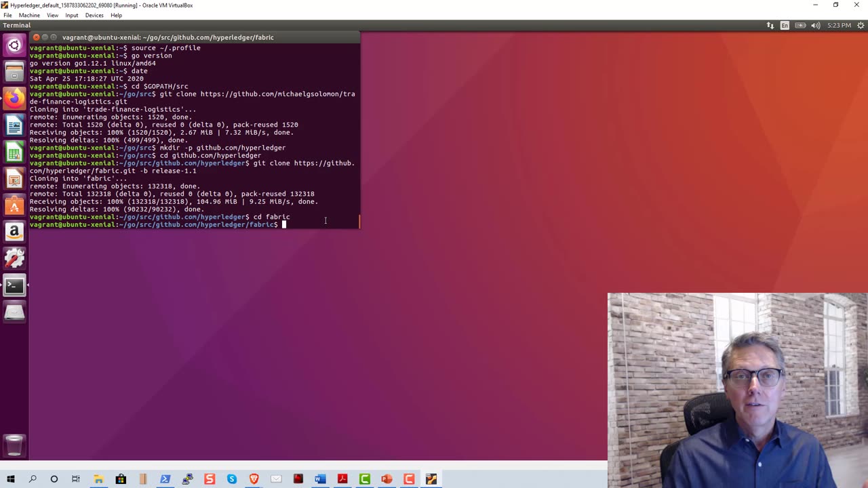868x488 pixels.
Task: Click terminal prompt line after fabric$
Action: (283, 224)
